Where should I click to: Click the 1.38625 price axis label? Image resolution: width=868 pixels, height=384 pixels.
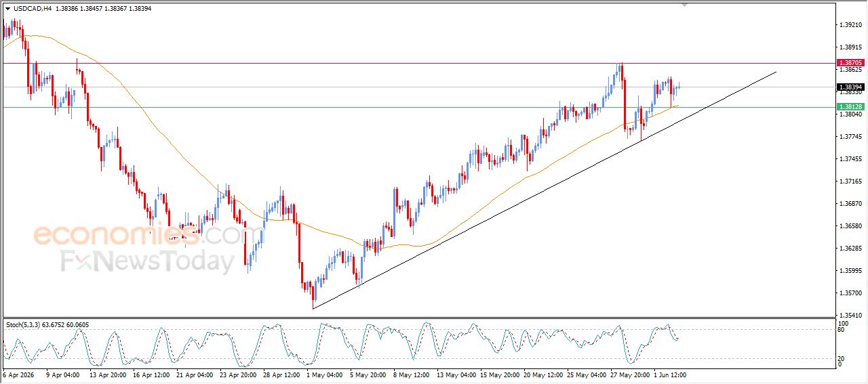(x=850, y=70)
